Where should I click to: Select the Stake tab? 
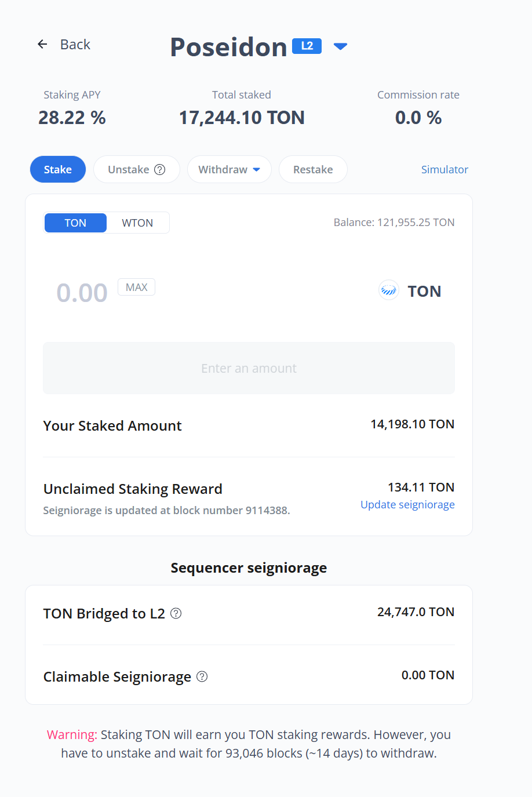[58, 170]
